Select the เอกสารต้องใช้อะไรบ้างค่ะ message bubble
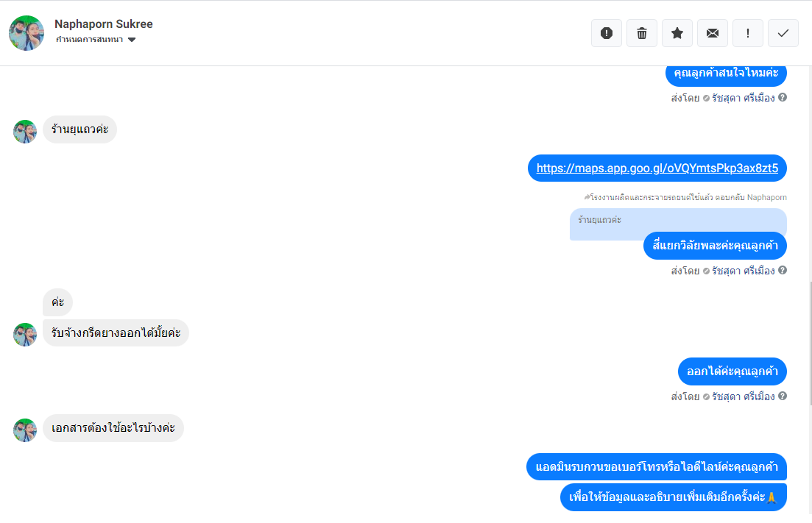812x523 pixels. [x=113, y=428]
